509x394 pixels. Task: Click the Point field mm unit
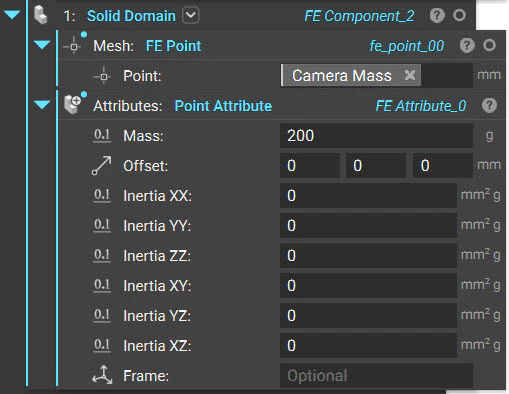coord(489,75)
